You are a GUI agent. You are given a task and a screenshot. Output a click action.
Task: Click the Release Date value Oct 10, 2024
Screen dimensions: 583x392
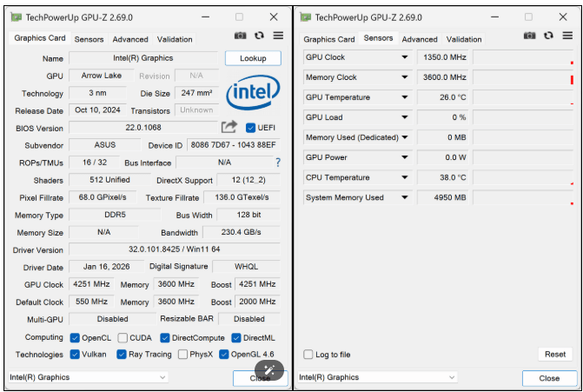(98, 110)
